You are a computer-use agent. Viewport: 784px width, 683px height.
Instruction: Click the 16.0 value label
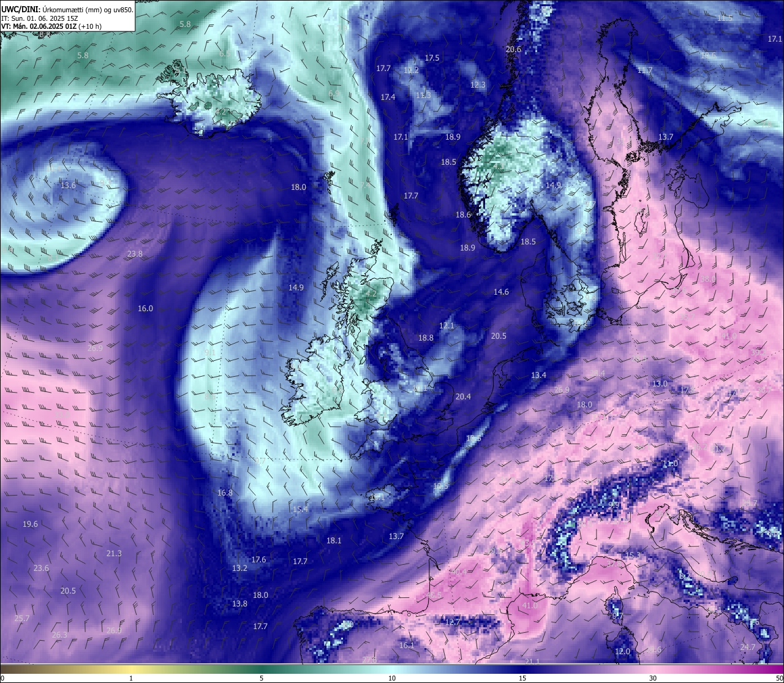[145, 308]
